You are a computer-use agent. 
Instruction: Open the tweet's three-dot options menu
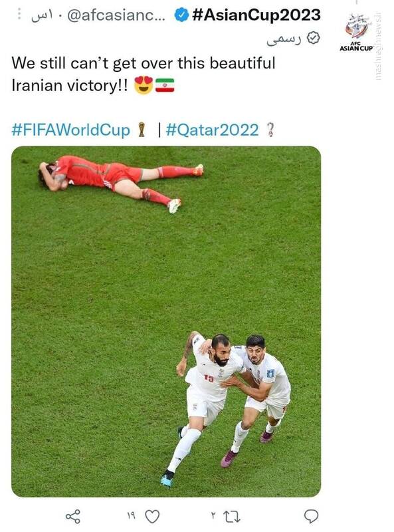click(19, 14)
